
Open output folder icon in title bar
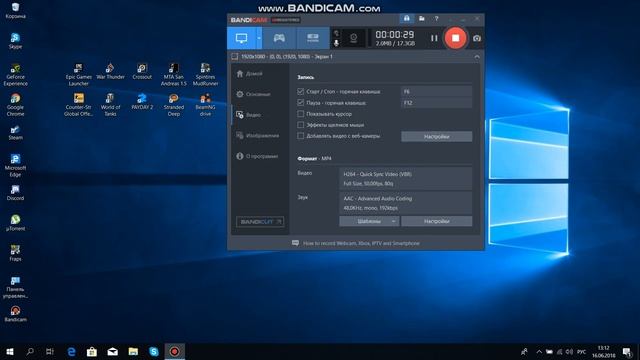pos(422,19)
